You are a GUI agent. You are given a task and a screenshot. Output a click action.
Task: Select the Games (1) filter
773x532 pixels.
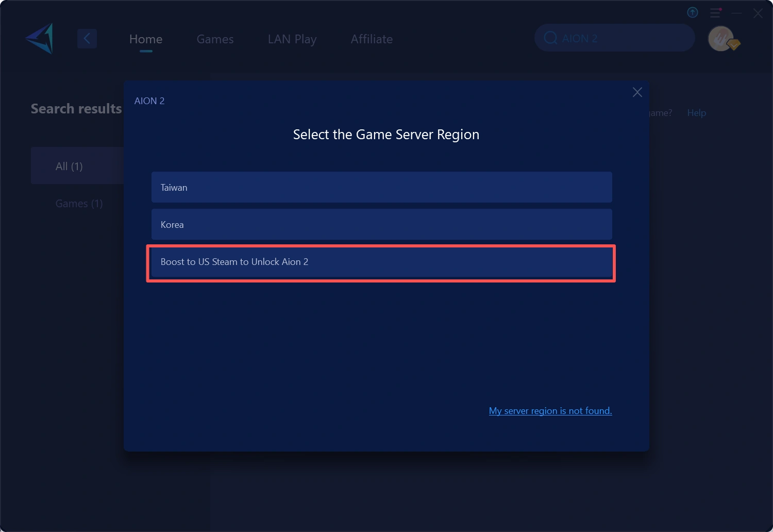click(79, 204)
